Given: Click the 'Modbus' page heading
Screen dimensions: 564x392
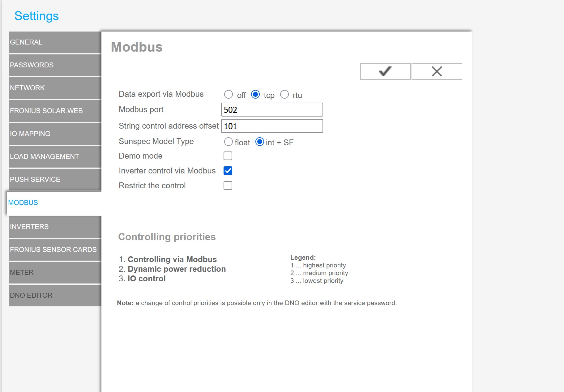Looking at the screenshot, I should click(137, 47).
